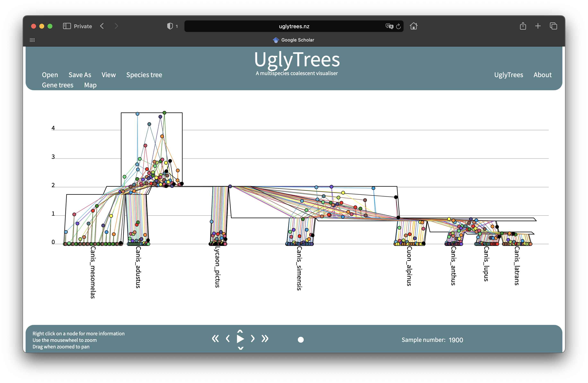Click the white circle progress indicator
Viewport: 588px width, 383px height.
pos(301,340)
